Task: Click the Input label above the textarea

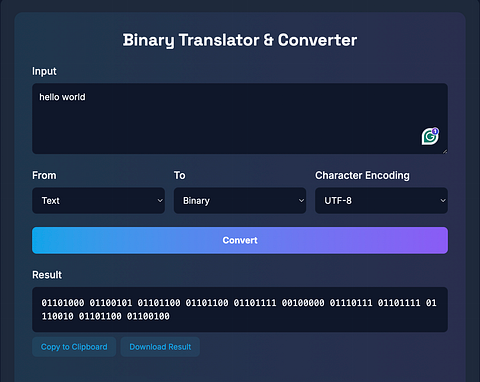Action: pos(44,71)
